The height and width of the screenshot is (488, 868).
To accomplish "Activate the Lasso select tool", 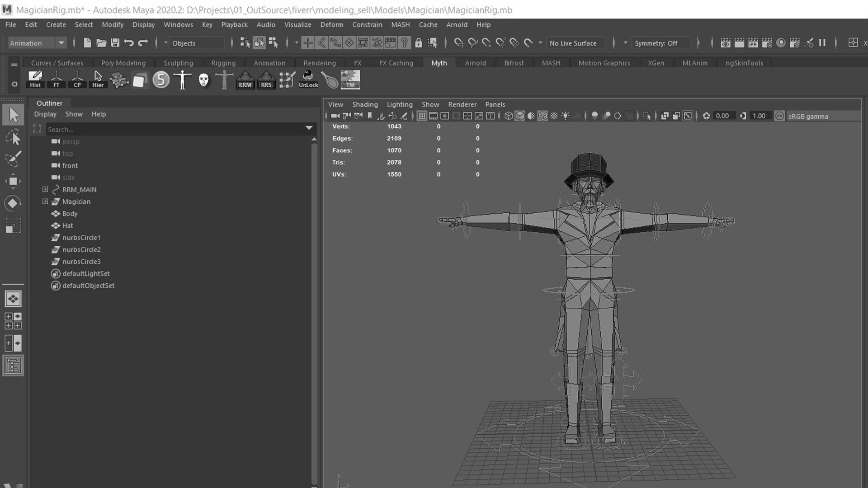I will [x=14, y=137].
